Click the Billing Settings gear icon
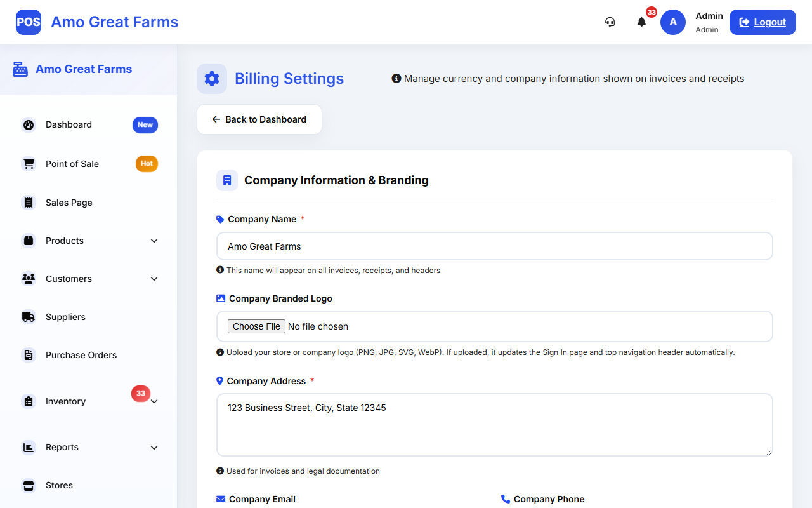The height and width of the screenshot is (508, 812). 212,79
